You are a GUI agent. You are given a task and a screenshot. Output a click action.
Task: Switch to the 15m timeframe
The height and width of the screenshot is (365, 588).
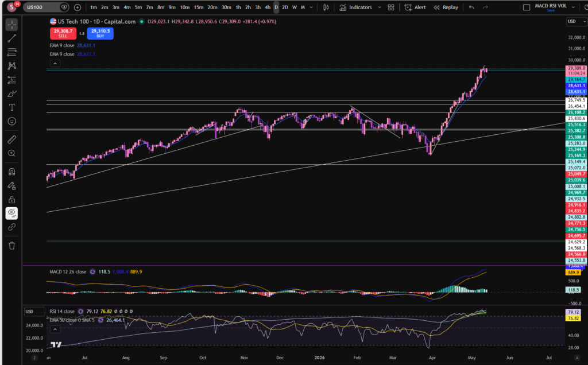(198, 7)
